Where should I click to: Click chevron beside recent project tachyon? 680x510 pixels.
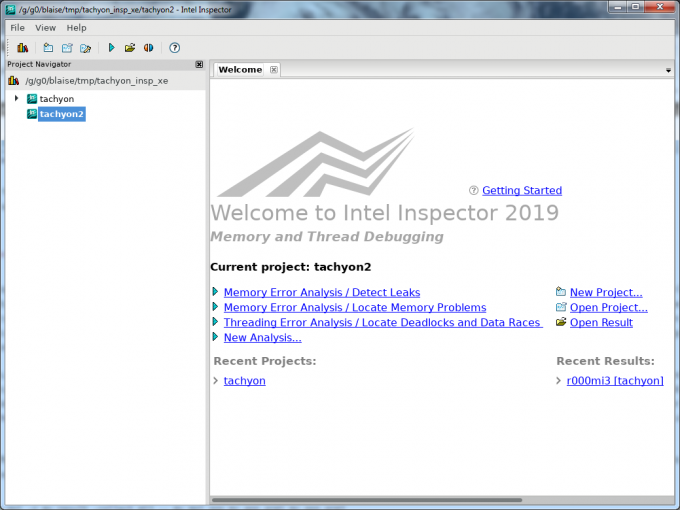pos(216,381)
